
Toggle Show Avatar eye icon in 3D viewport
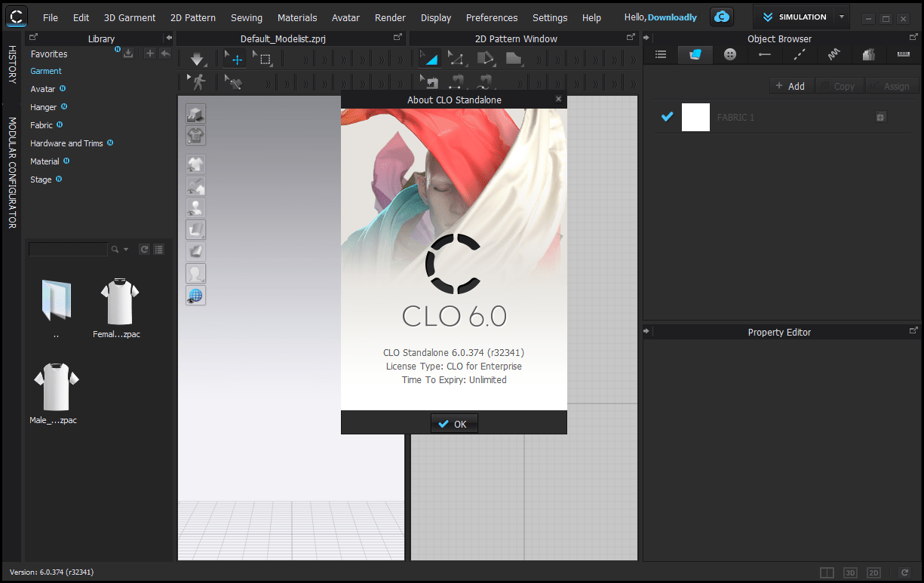(x=195, y=207)
